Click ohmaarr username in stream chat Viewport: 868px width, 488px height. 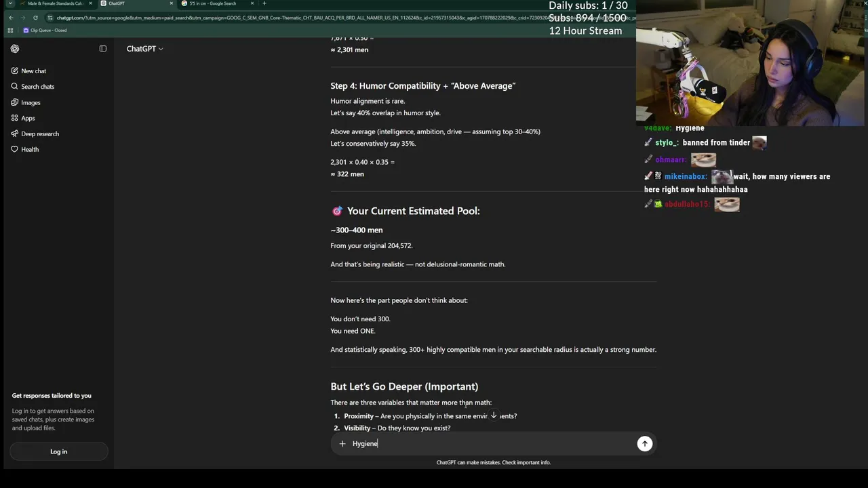tap(671, 160)
